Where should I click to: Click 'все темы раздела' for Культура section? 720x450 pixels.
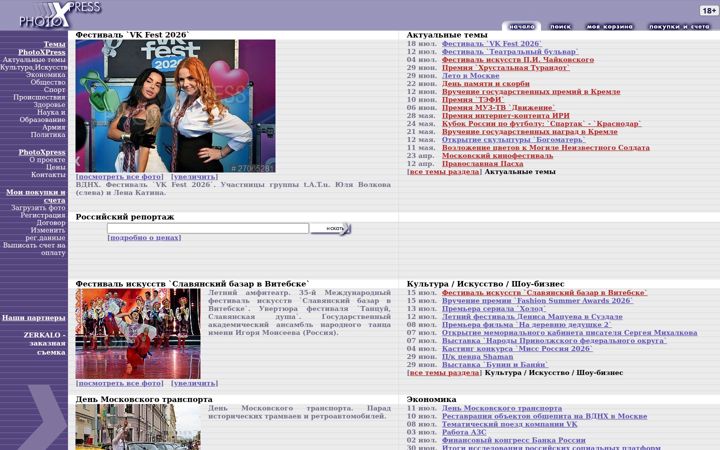(x=444, y=373)
